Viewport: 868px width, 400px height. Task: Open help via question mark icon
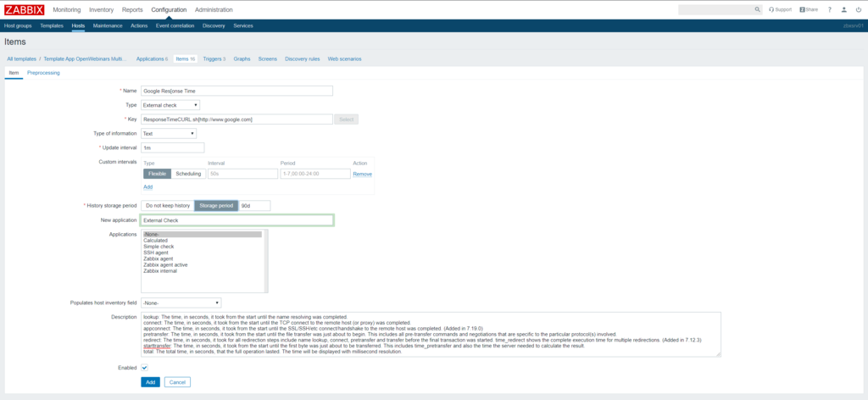(x=830, y=9)
